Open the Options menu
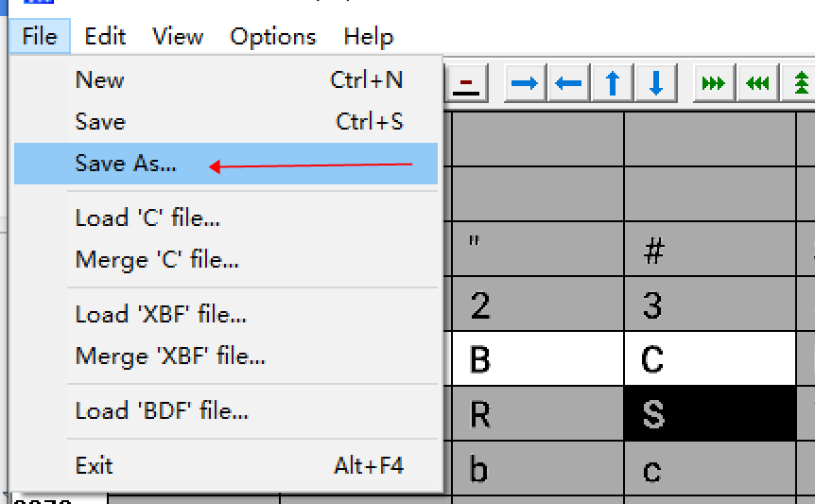Image resolution: width=815 pixels, height=504 pixels. point(273,36)
